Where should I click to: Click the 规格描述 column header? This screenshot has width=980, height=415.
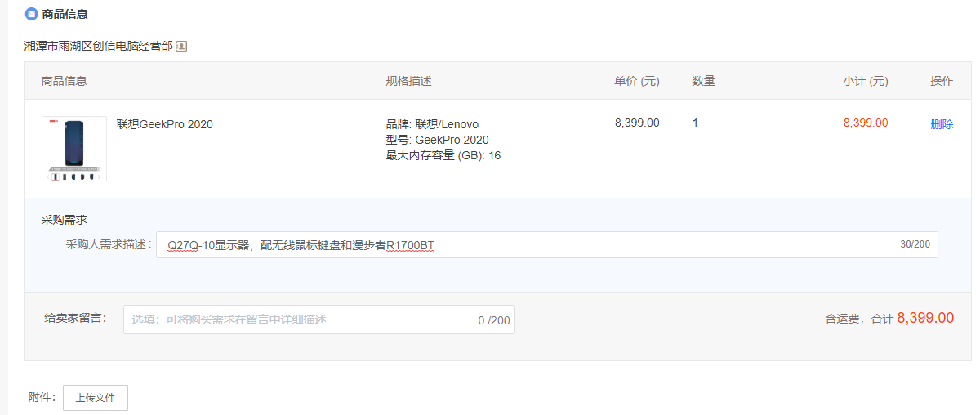click(x=408, y=81)
